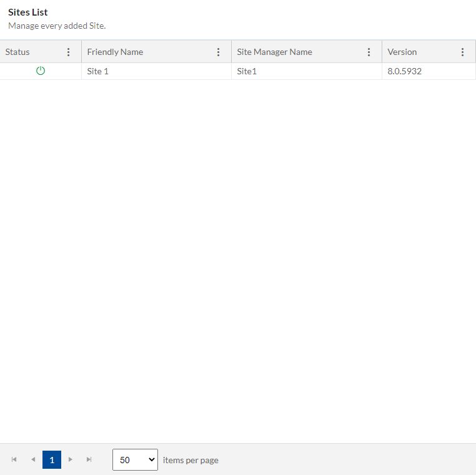This screenshot has height=475, width=476.
Task: Open the Status column menu
Action: [x=68, y=52]
